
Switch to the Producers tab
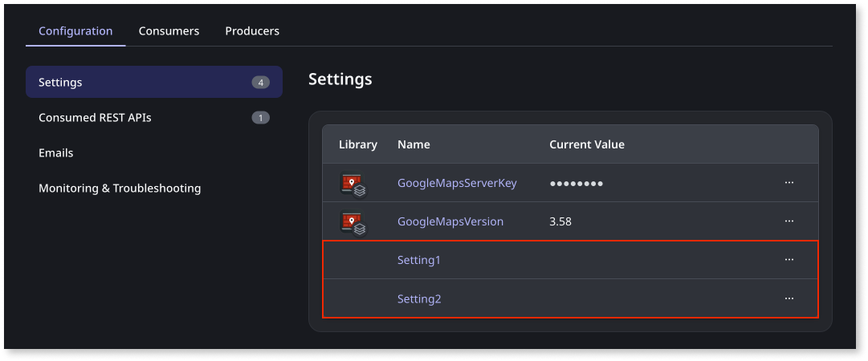(x=252, y=31)
